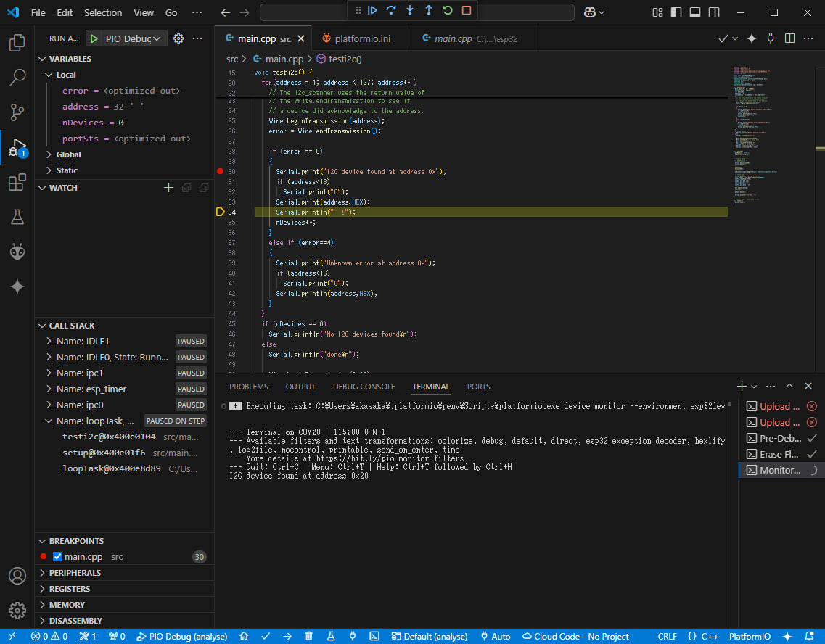Stop the debug session

pyautogui.click(x=467, y=11)
